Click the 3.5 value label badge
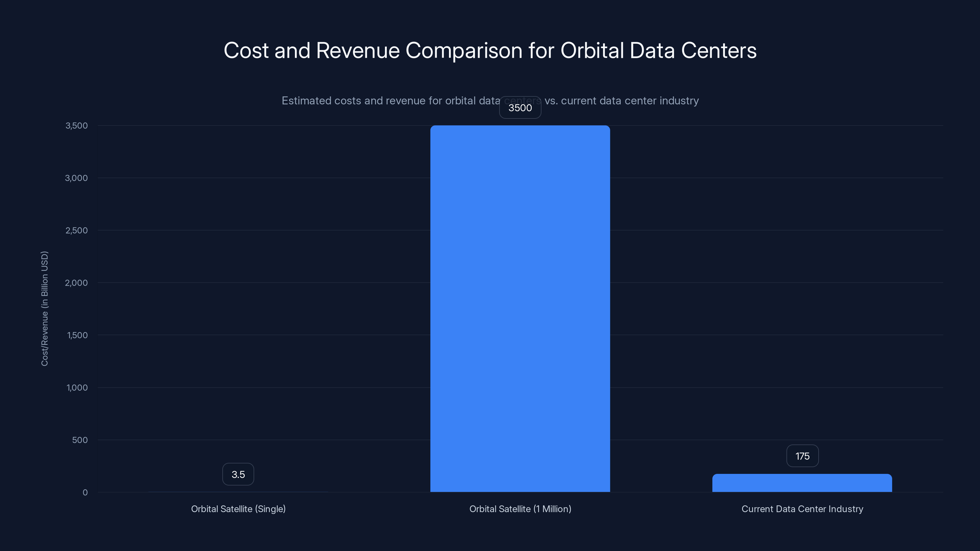980x551 pixels. click(238, 474)
